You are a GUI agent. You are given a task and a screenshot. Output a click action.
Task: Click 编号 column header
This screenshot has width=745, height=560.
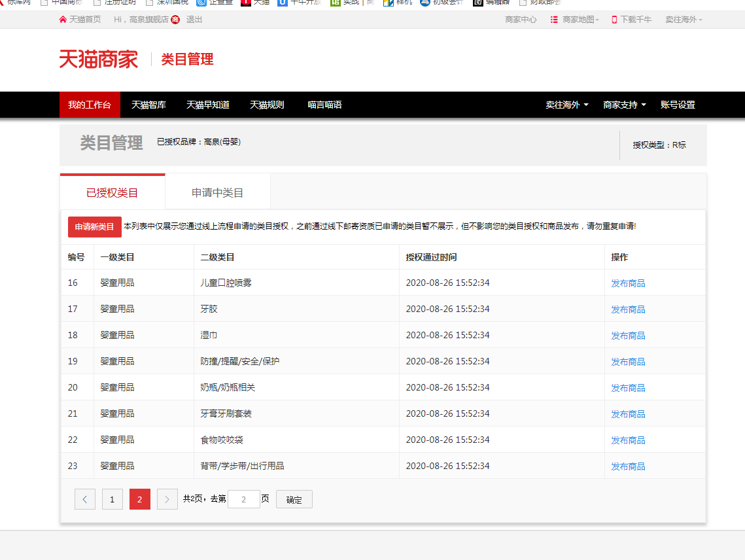pos(77,257)
